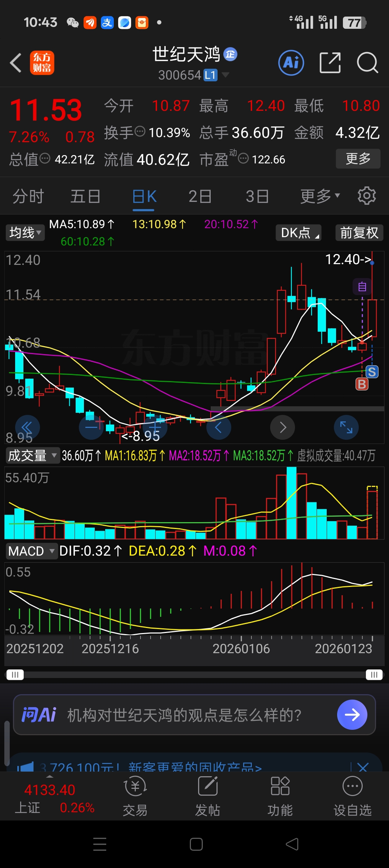Toggle 前复权 adjustment mode
389x868 pixels.
pos(359,232)
